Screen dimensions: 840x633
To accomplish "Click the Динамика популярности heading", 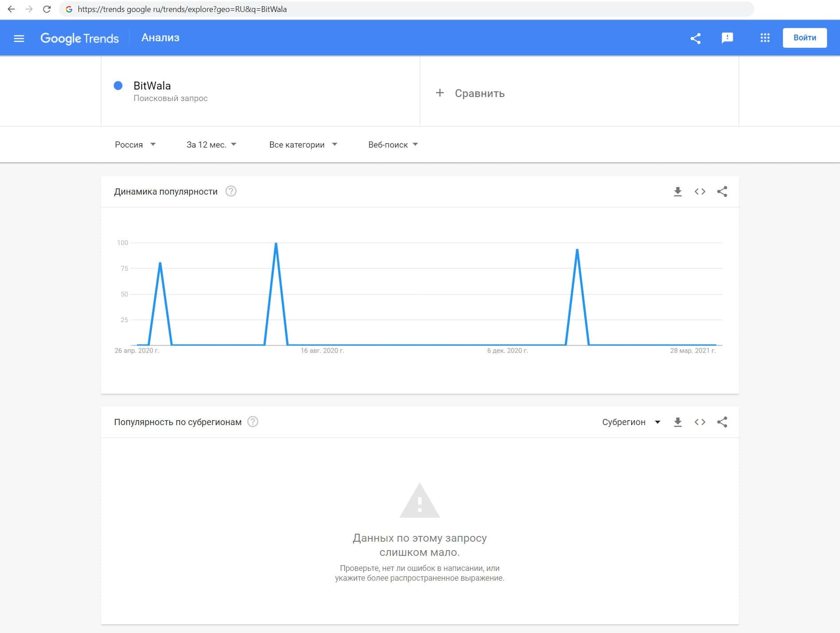I will point(166,191).
